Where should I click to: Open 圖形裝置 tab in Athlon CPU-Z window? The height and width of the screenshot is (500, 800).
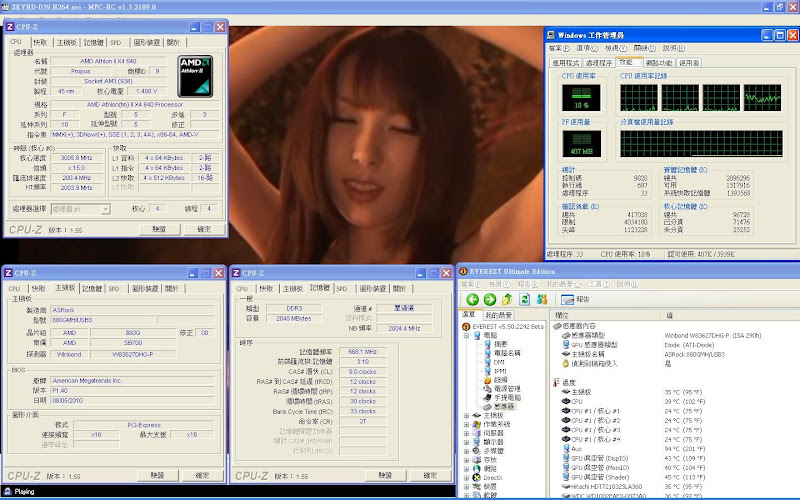pos(147,43)
